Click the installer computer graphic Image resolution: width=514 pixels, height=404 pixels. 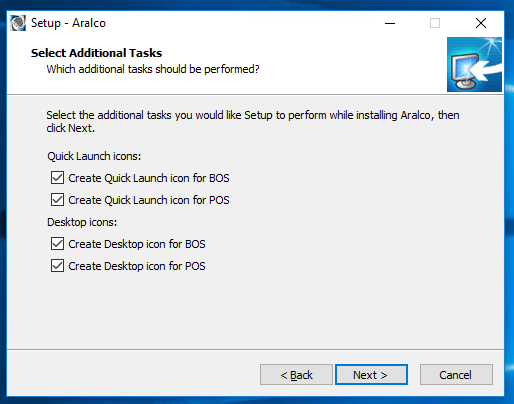(474, 64)
